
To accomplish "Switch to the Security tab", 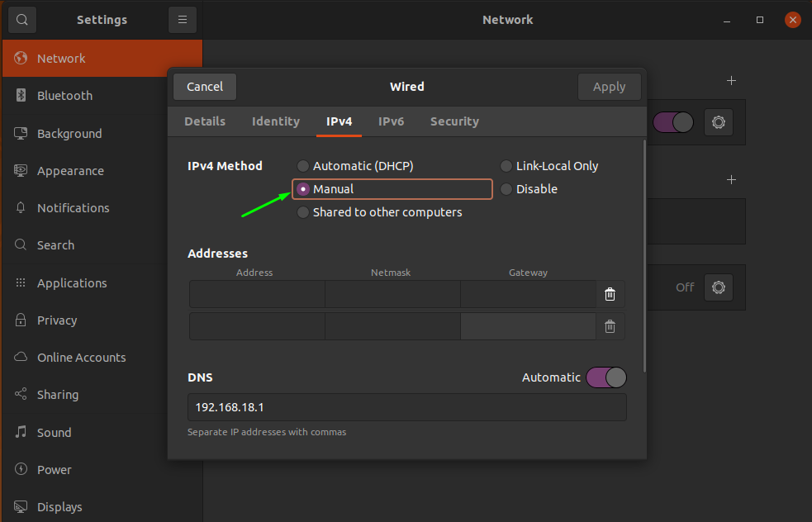I will (x=454, y=121).
